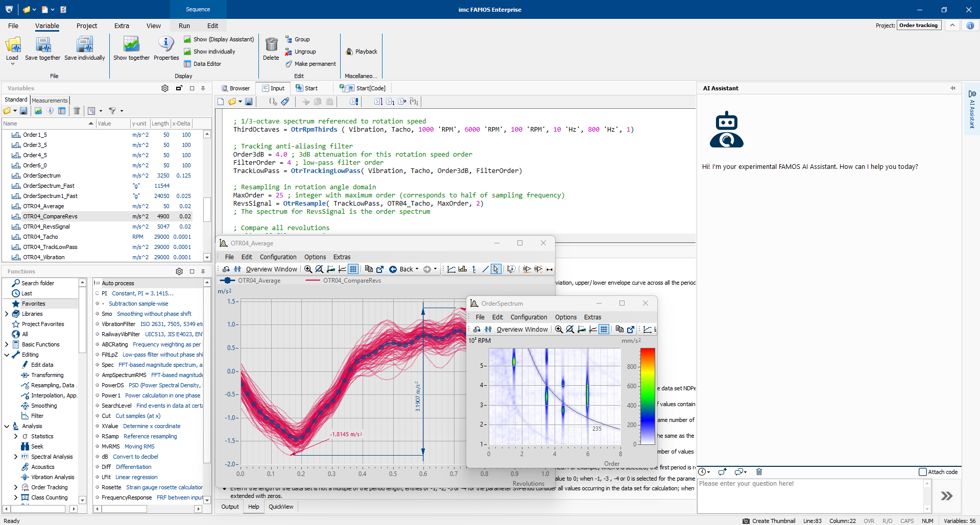Open the Back dropdown arrow in curve window
The height and width of the screenshot is (525, 980).
[417, 269]
